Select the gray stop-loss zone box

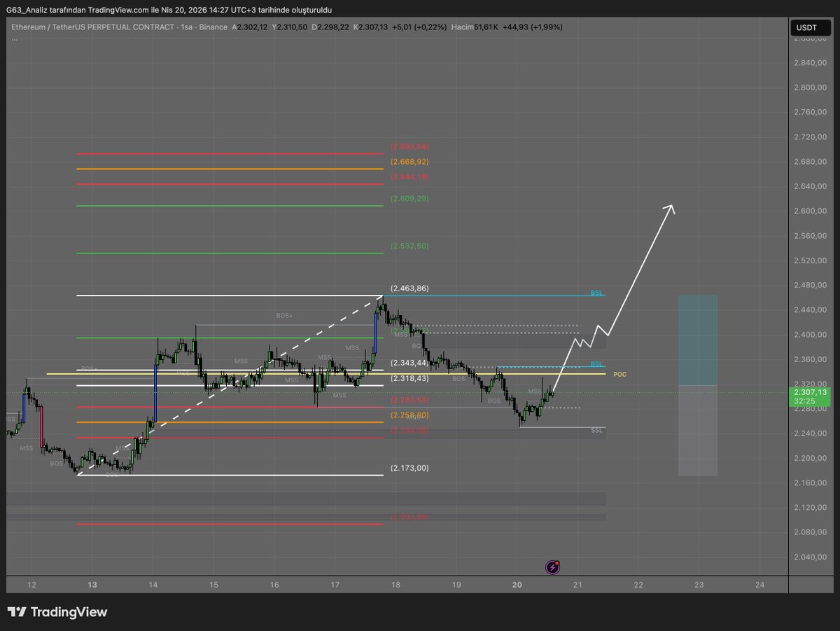click(x=697, y=431)
